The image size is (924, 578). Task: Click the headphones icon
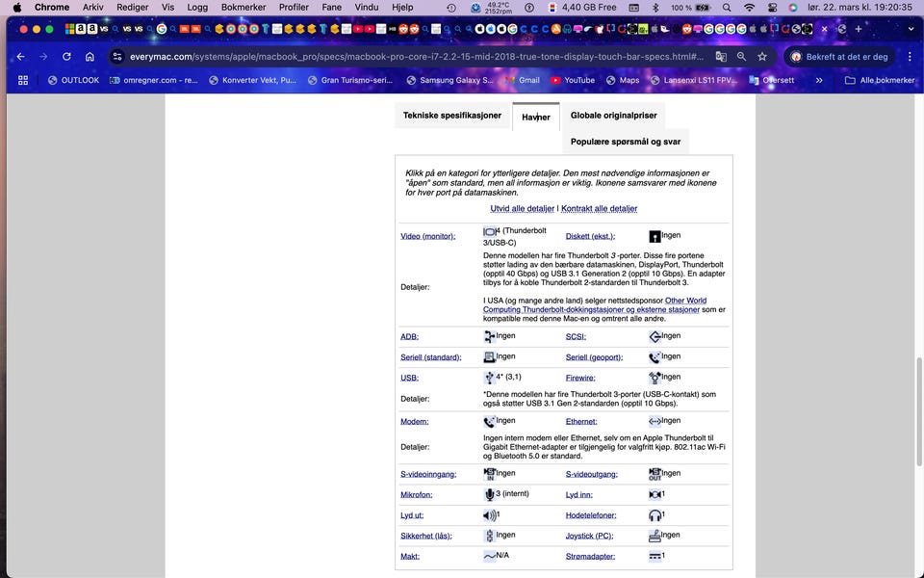[654, 515]
